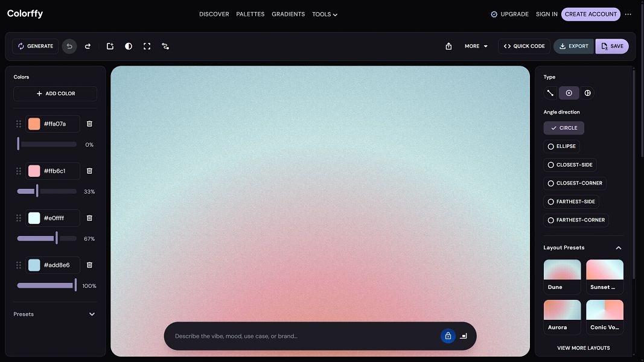Image resolution: width=644 pixels, height=362 pixels.
Task: Click Create Account button
Action: tap(591, 14)
